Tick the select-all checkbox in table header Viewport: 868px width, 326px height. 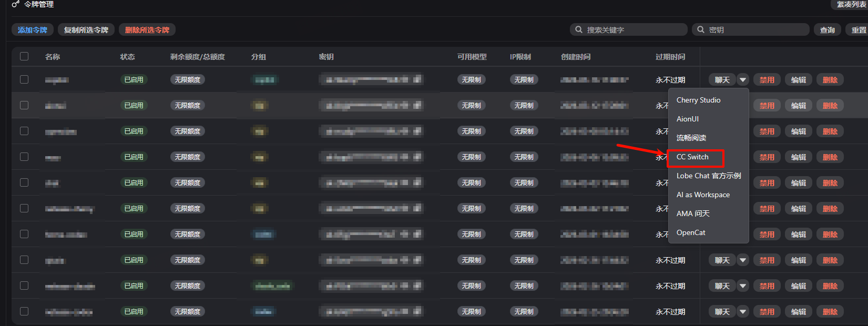pos(24,56)
